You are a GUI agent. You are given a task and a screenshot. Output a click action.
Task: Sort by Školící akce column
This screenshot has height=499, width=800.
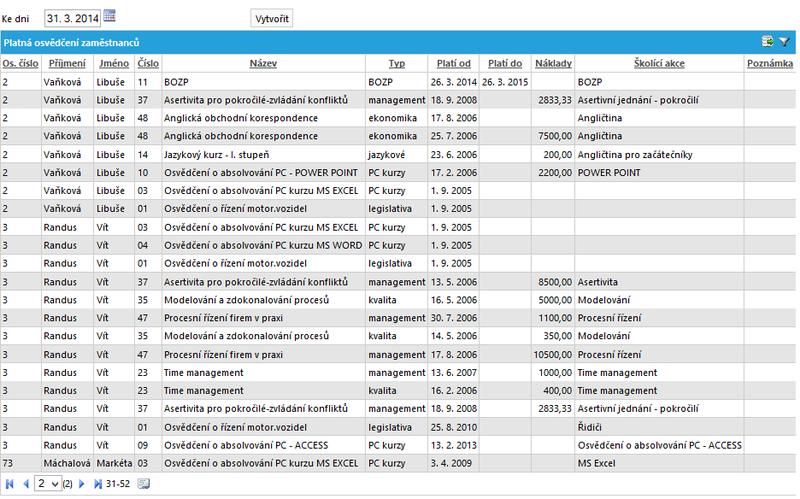pos(659,63)
